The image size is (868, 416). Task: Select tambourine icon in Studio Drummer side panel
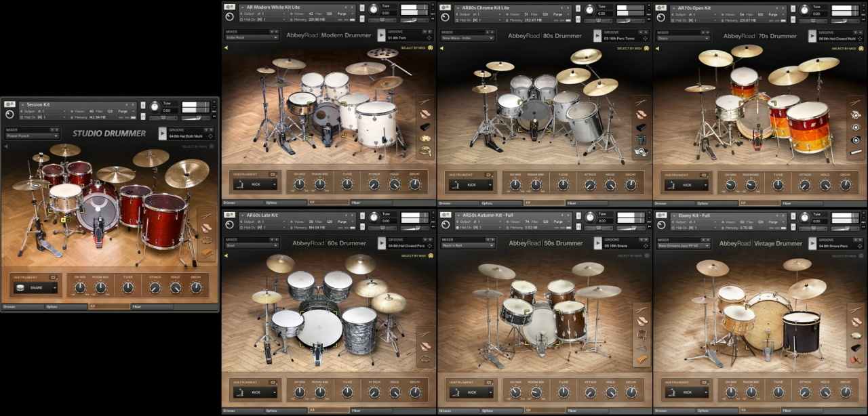click(x=206, y=241)
